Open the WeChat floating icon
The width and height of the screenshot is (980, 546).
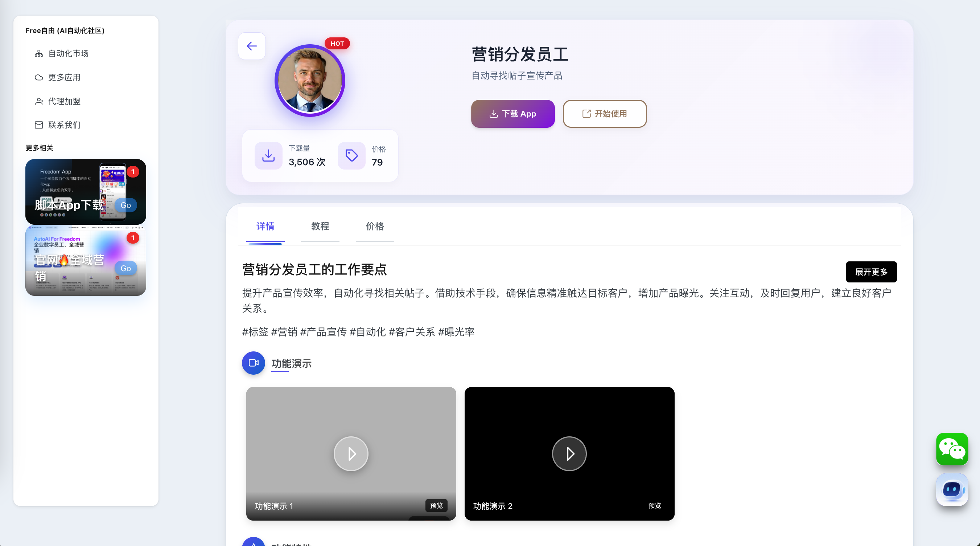[x=952, y=449]
